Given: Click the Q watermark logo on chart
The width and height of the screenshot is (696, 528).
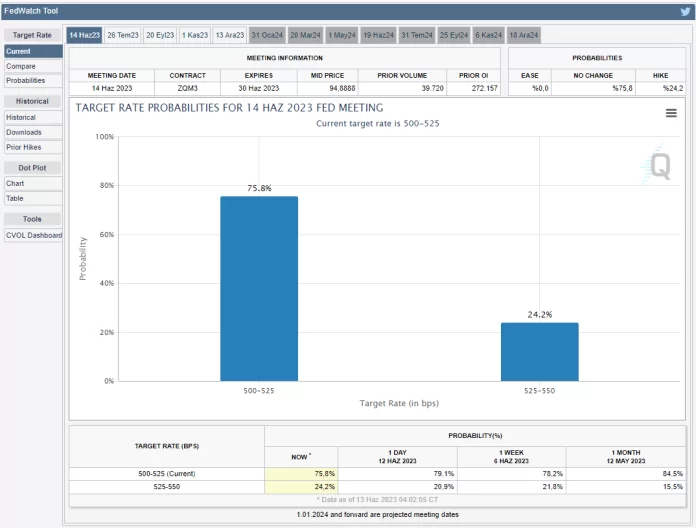Looking at the screenshot, I should (x=660, y=167).
